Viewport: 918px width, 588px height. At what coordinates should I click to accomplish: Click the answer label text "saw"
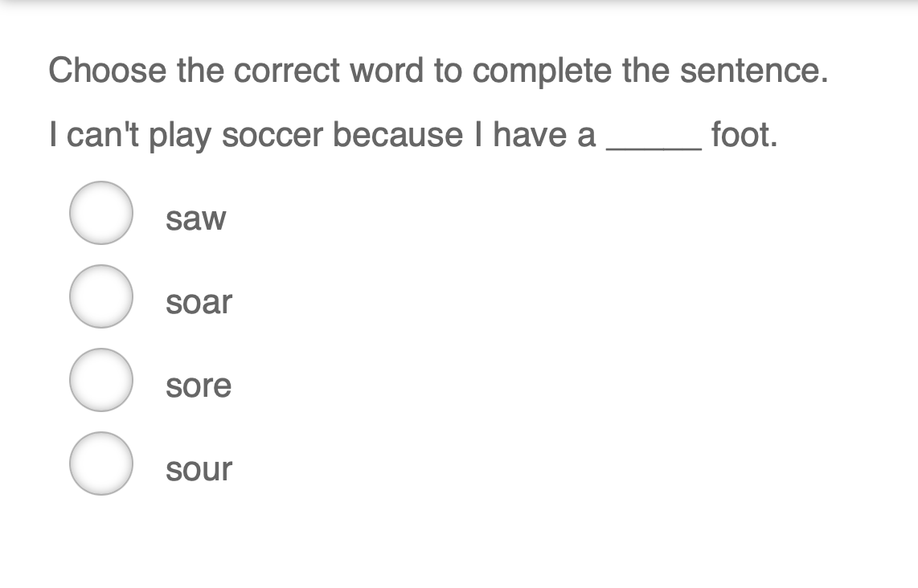click(x=196, y=218)
